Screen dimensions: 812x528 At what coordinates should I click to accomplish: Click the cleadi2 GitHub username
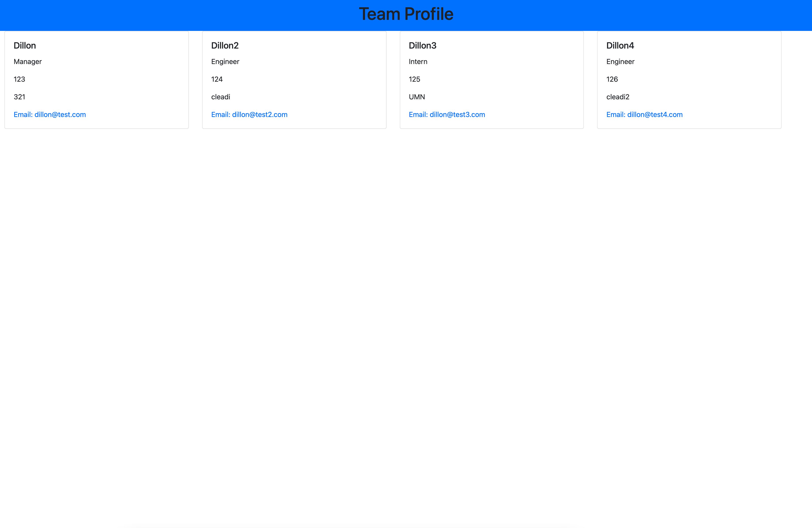(618, 97)
